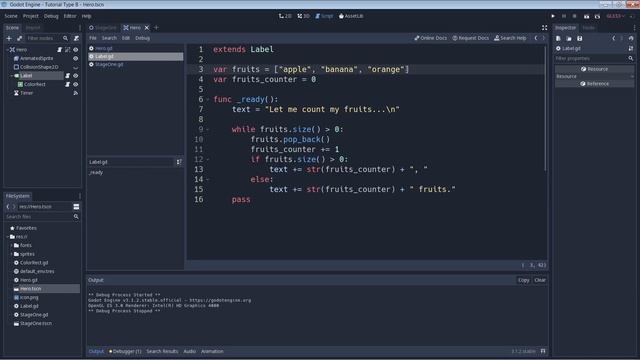
Task: Open layout options icon in the bottom panel corner
Action: tap(543, 351)
